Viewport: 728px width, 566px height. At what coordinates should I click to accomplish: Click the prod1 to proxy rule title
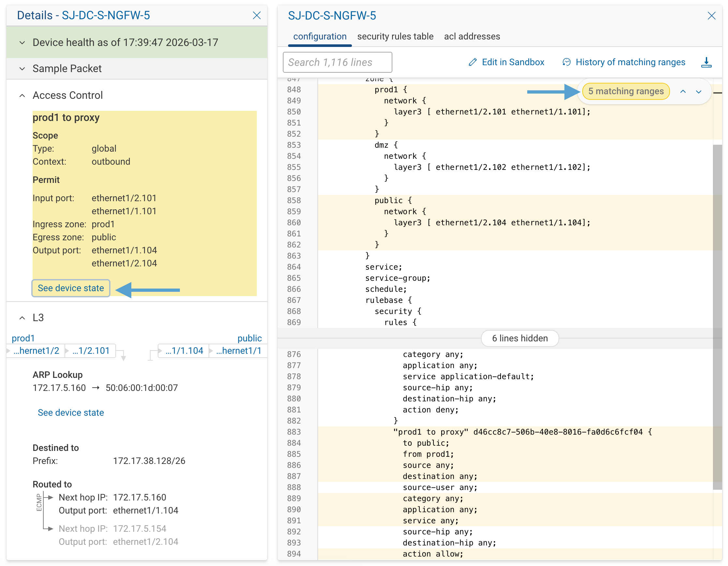tap(66, 117)
